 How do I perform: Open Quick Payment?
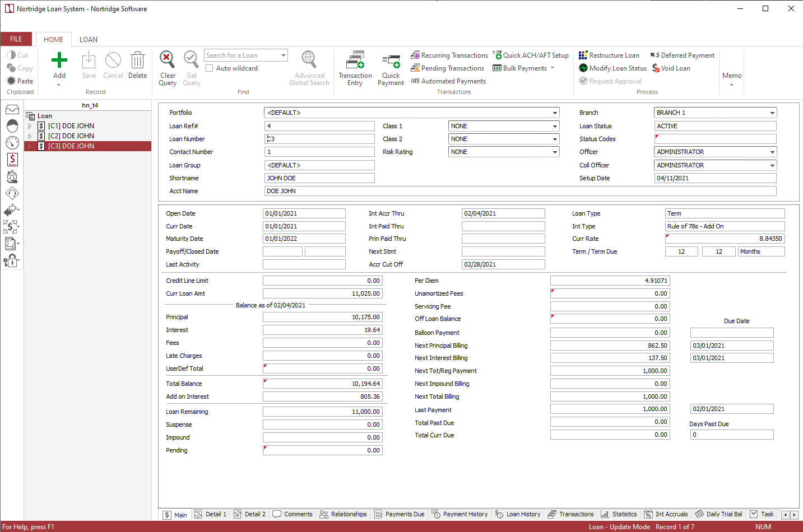pyautogui.click(x=391, y=69)
